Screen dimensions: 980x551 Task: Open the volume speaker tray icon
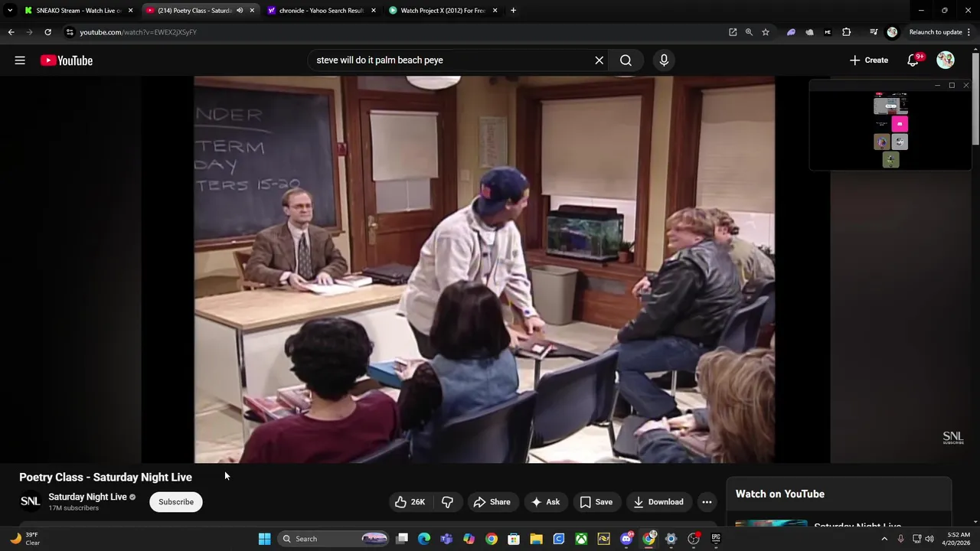tap(929, 539)
